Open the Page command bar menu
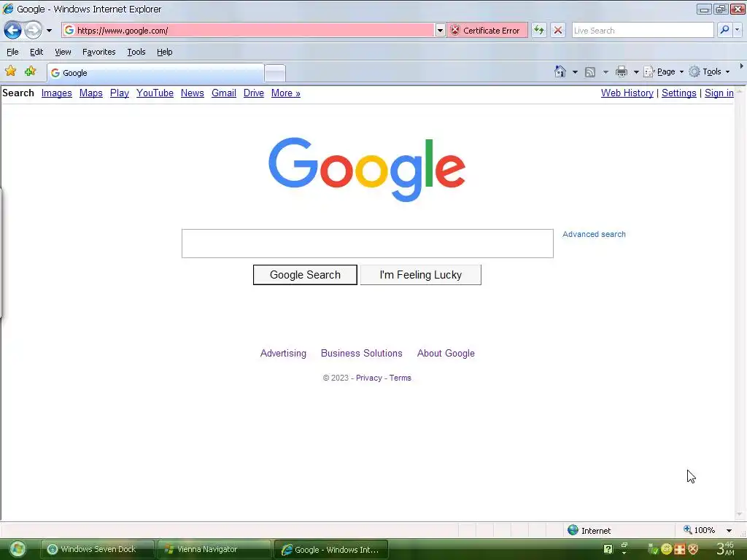 (x=664, y=72)
